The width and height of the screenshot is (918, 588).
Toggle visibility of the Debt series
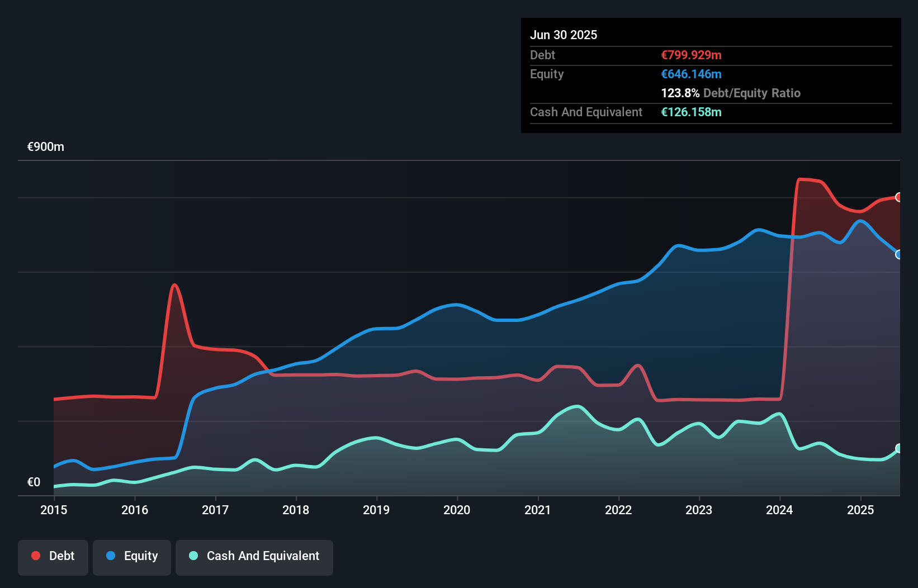pyautogui.click(x=53, y=556)
